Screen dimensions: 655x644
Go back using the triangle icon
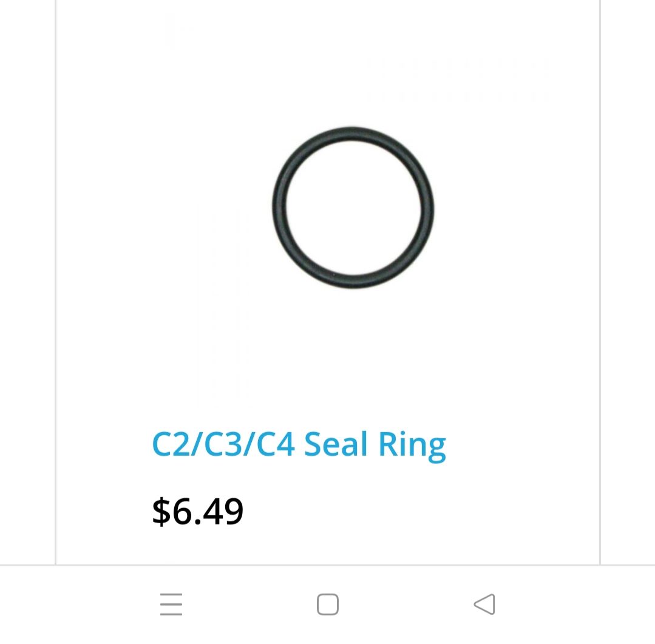coord(484,605)
